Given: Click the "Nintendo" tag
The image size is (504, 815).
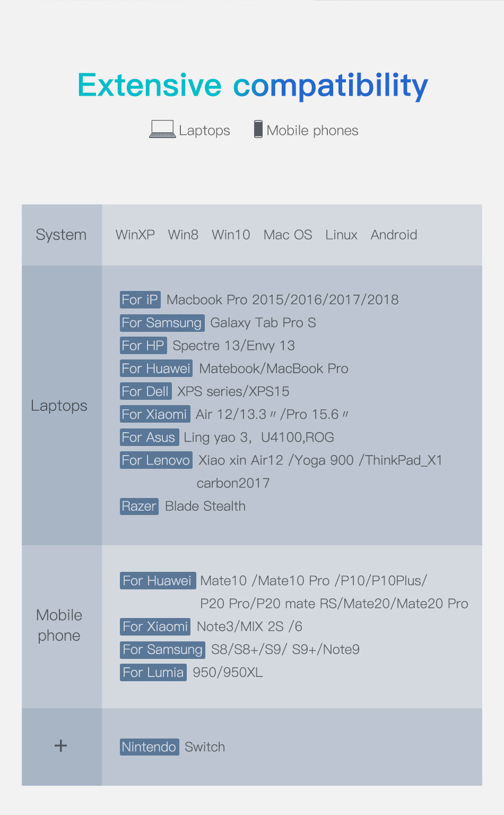Looking at the screenshot, I should (149, 747).
